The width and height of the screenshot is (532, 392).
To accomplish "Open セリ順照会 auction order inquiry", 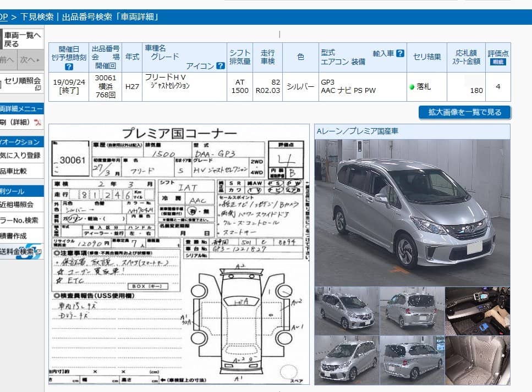I will [21, 84].
